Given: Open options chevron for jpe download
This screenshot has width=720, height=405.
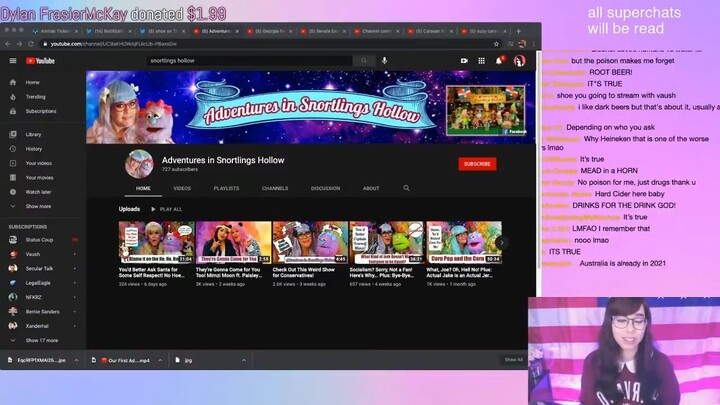Looking at the screenshot, I should 76,360.
